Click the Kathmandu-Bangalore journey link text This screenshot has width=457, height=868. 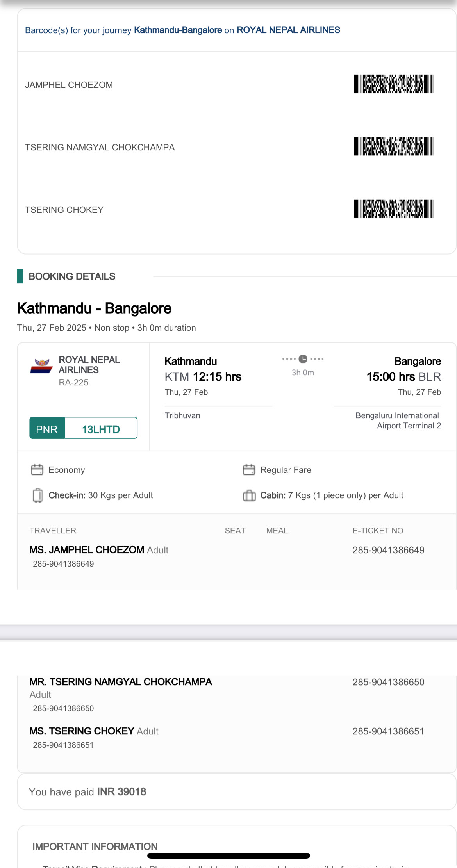click(178, 30)
